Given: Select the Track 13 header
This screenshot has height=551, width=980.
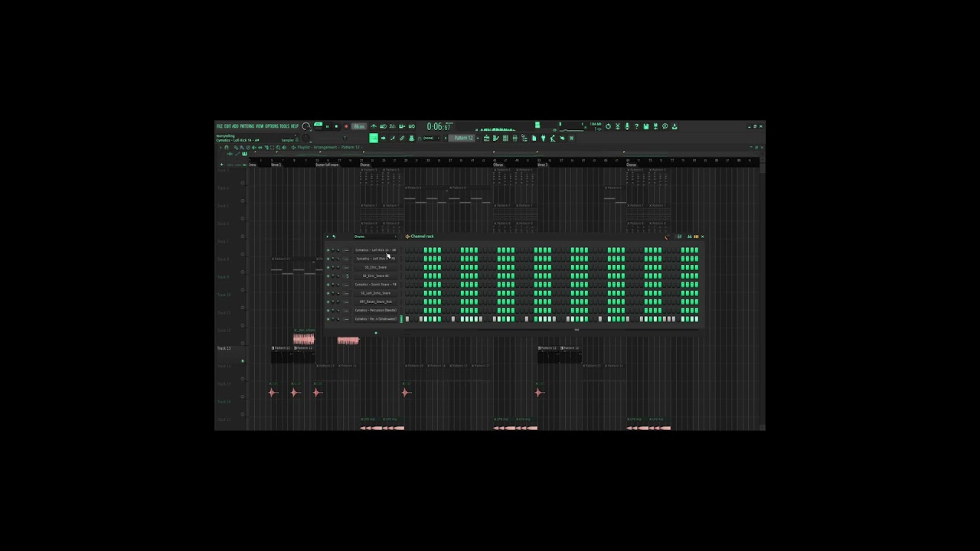Looking at the screenshot, I should pyautogui.click(x=230, y=348).
